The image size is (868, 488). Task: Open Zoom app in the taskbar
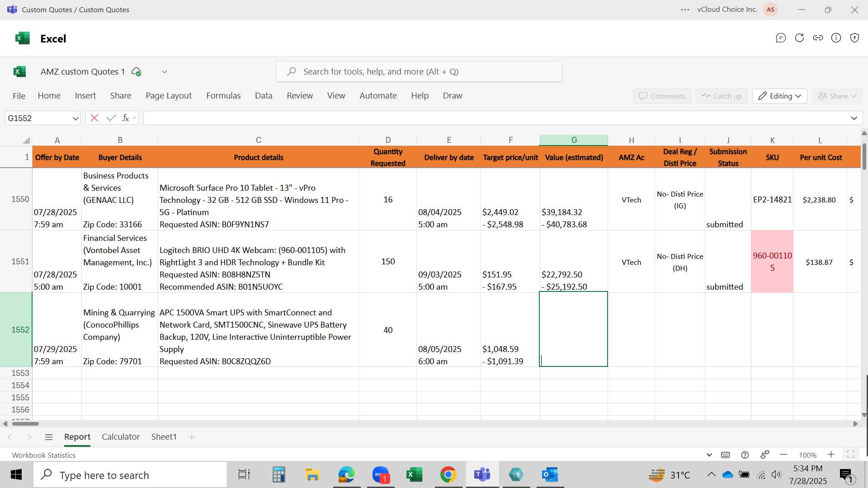point(381,475)
